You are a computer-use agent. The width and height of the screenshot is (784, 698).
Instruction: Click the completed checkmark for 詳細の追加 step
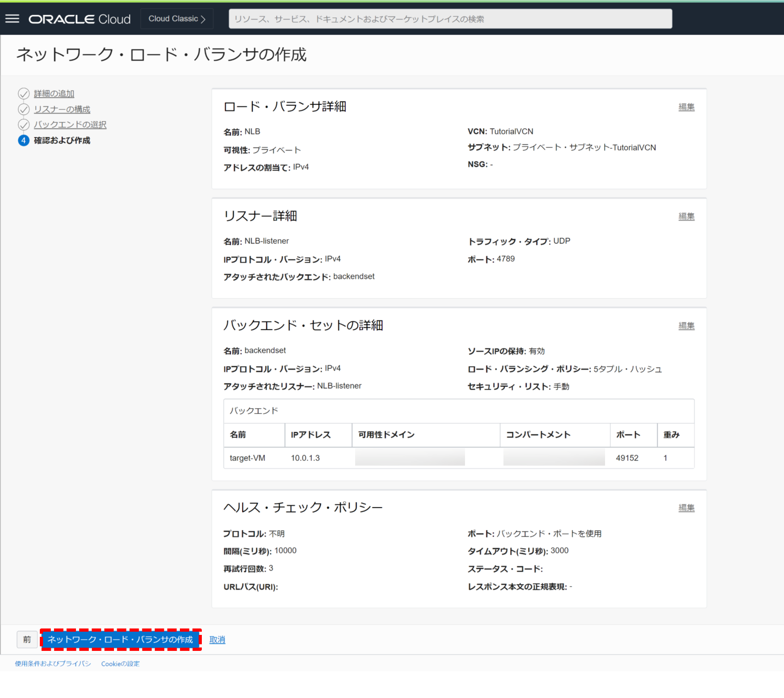point(23,93)
